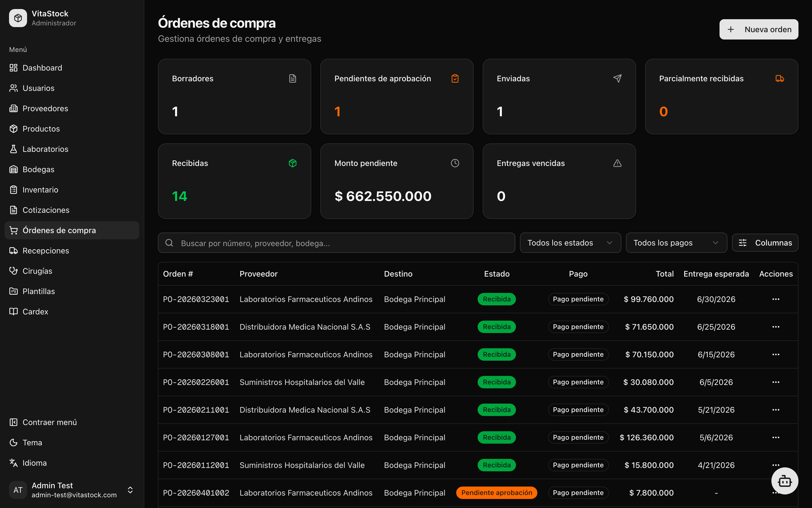Navigate to Productos
The height and width of the screenshot is (508, 812).
(x=72, y=129)
